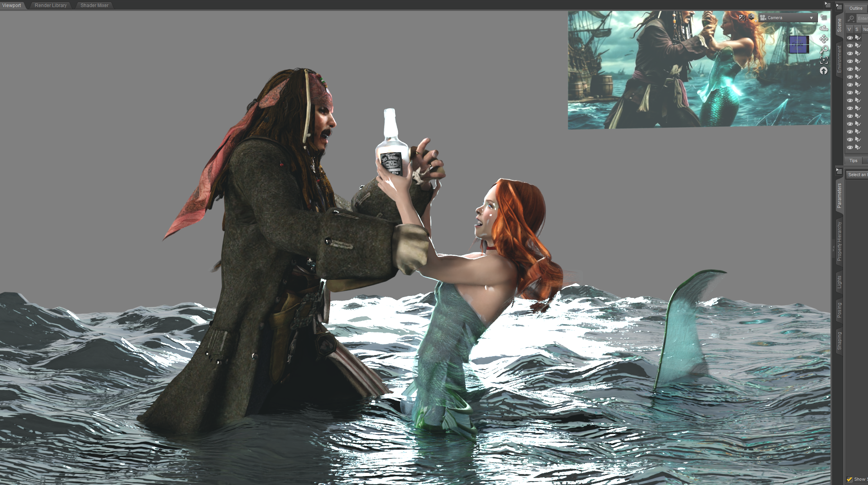The height and width of the screenshot is (485, 868).
Task: Click the scene filter text input field
Action: (x=862, y=18)
